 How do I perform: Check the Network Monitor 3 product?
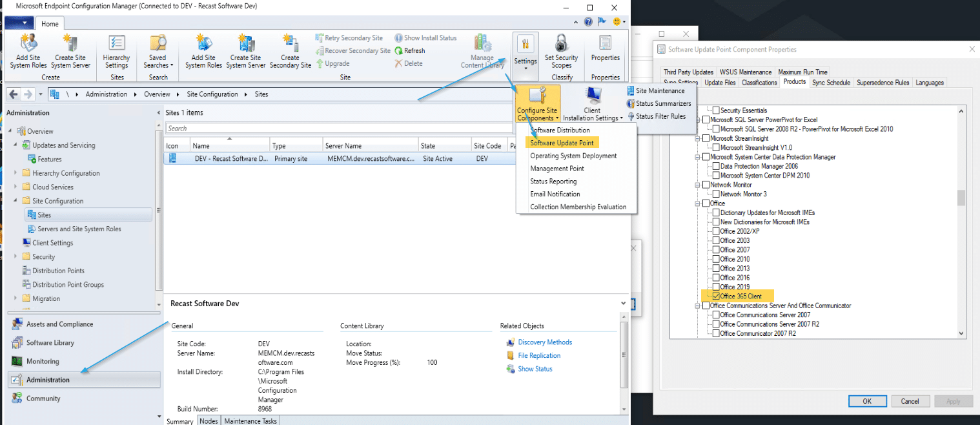[715, 193]
